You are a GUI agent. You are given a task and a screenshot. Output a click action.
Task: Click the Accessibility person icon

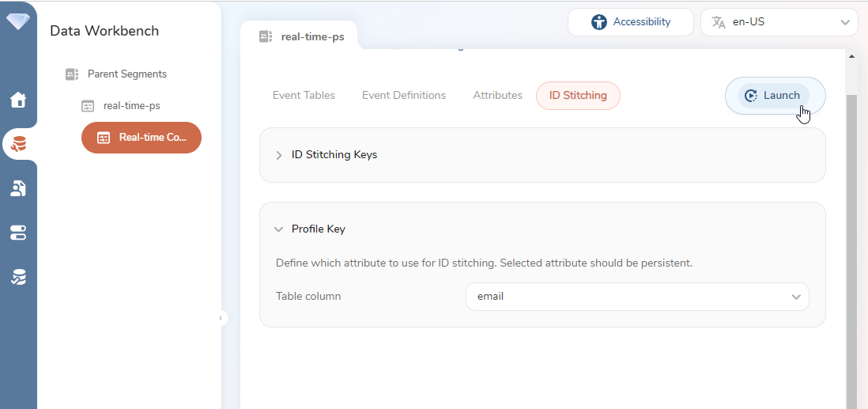click(599, 22)
